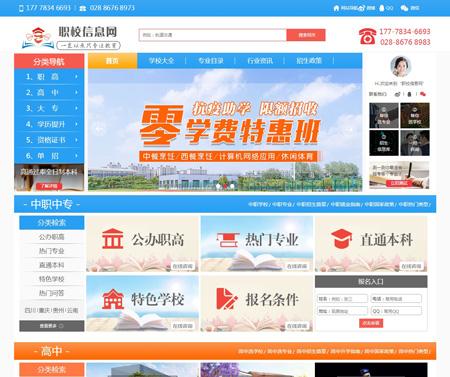
Task: Open the Weibo icon in top bar
Action: (x=362, y=8)
